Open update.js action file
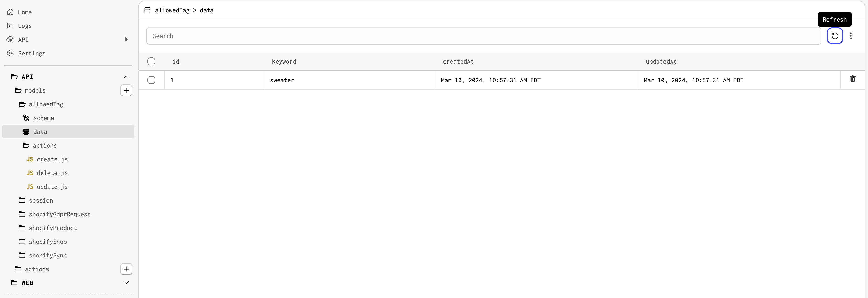 [x=52, y=187]
